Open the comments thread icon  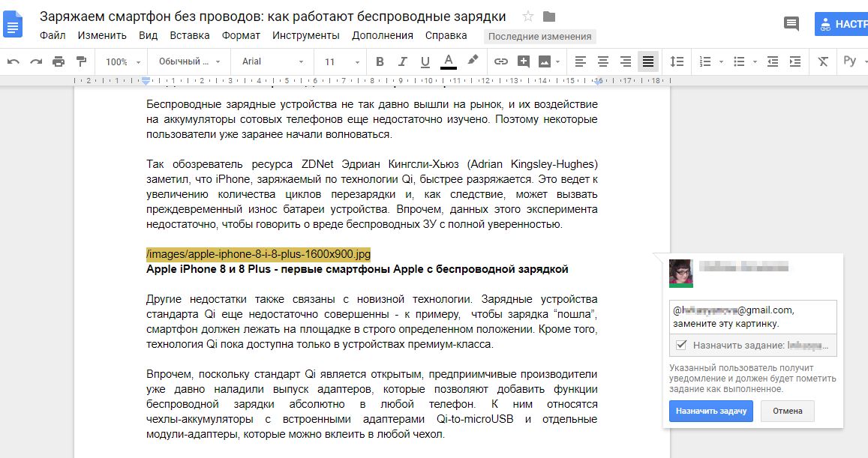pos(791,24)
